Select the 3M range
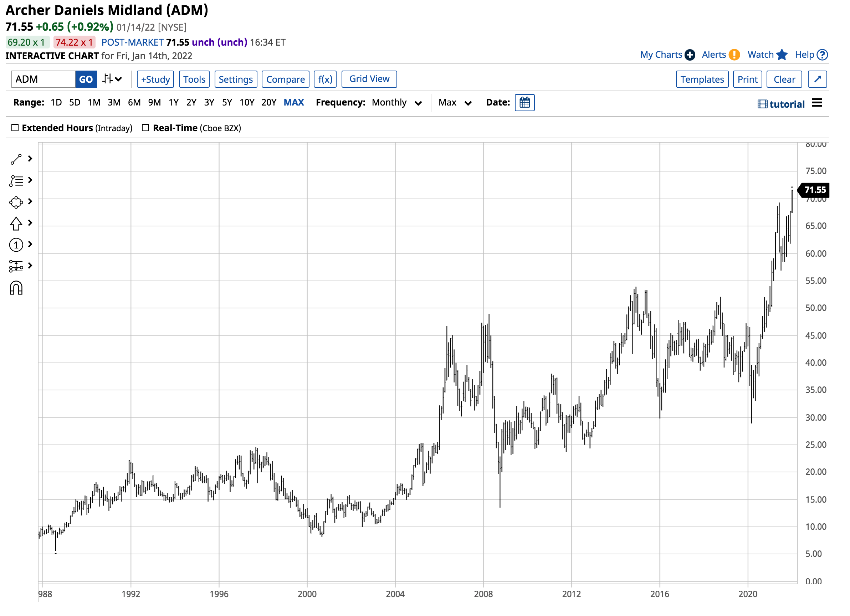This screenshot has height=616, width=850. pos(114,103)
